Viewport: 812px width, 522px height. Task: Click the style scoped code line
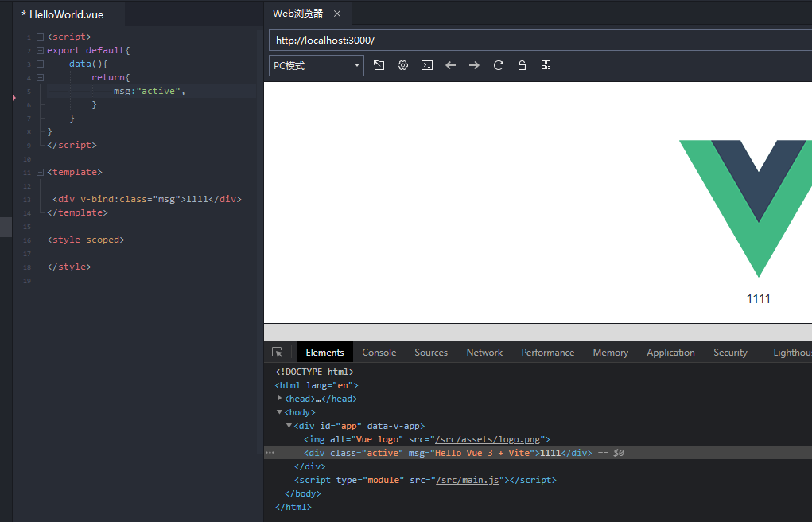click(86, 240)
